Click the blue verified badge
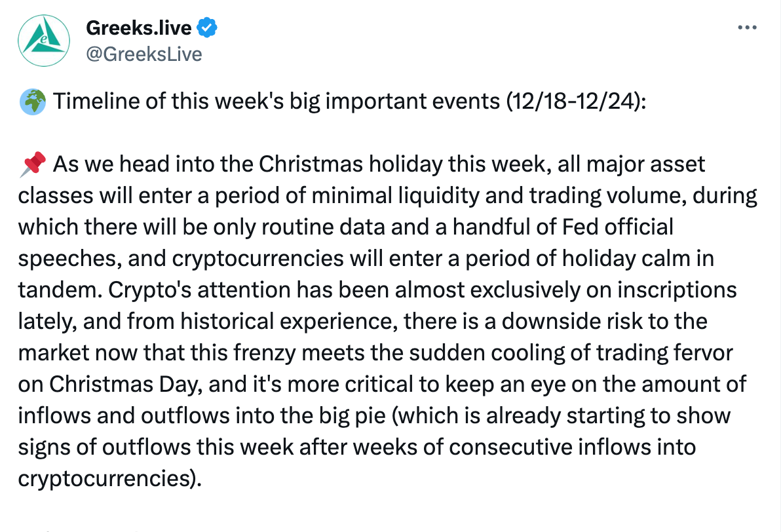781x532 pixels. tap(207, 28)
